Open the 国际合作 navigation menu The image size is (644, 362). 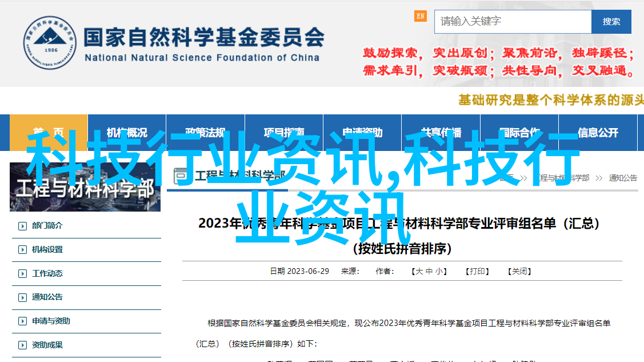pos(519,132)
